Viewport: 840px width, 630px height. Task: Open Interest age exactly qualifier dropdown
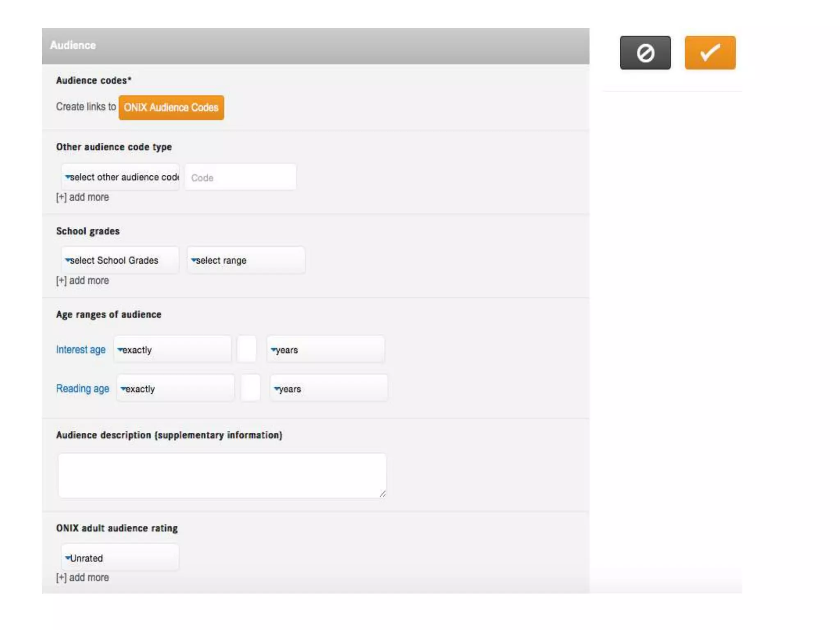click(x=173, y=349)
